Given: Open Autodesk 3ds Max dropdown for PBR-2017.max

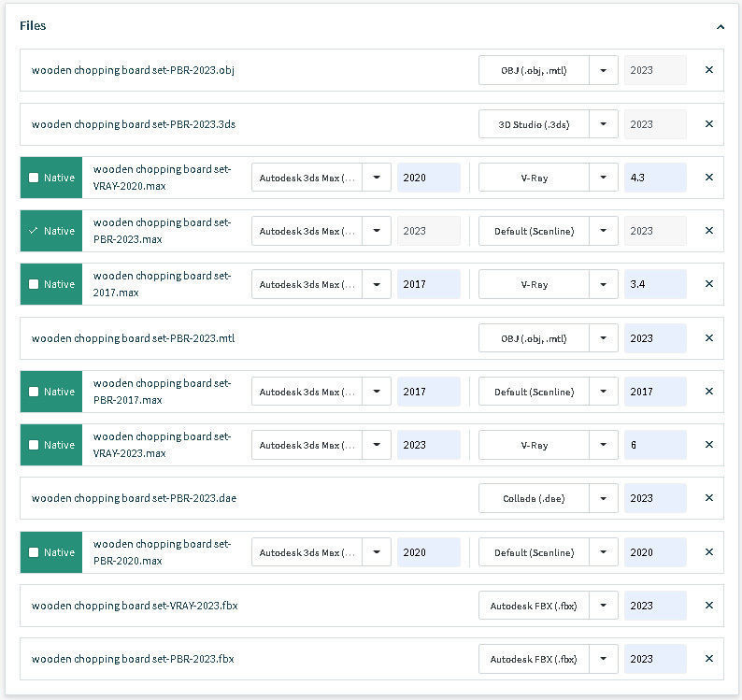Looking at the screenshot, I should [x=377, y=392].
